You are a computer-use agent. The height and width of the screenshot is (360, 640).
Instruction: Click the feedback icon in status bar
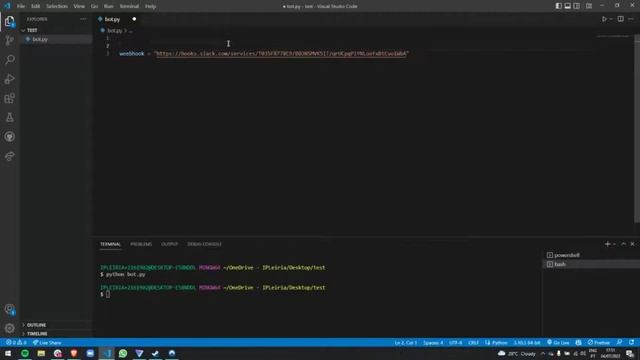(x=620, y=342)
